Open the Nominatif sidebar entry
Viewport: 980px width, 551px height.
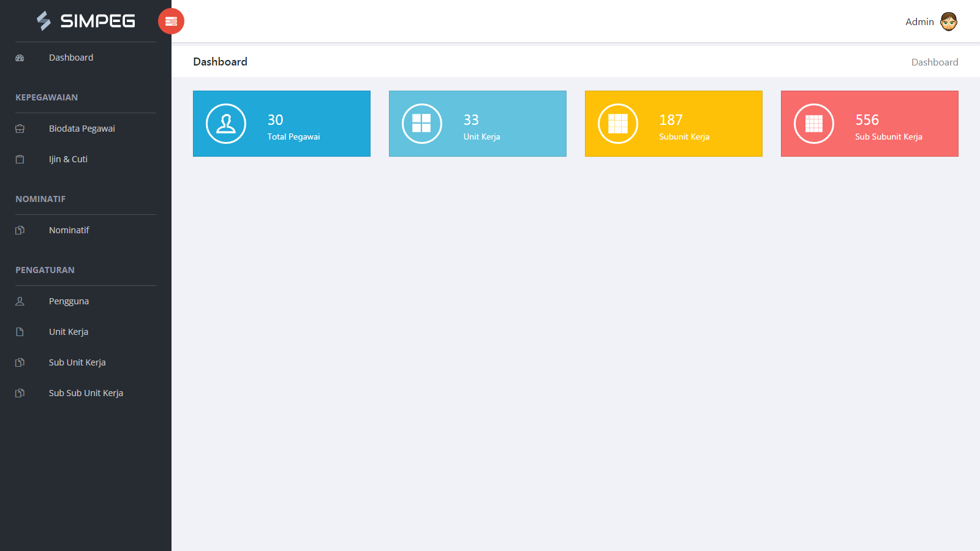click(x=69, y=230)
